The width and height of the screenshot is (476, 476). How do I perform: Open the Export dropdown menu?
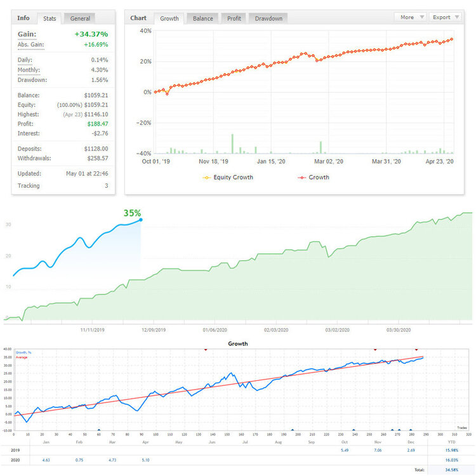pyautogui.click(x=446, y=17)
